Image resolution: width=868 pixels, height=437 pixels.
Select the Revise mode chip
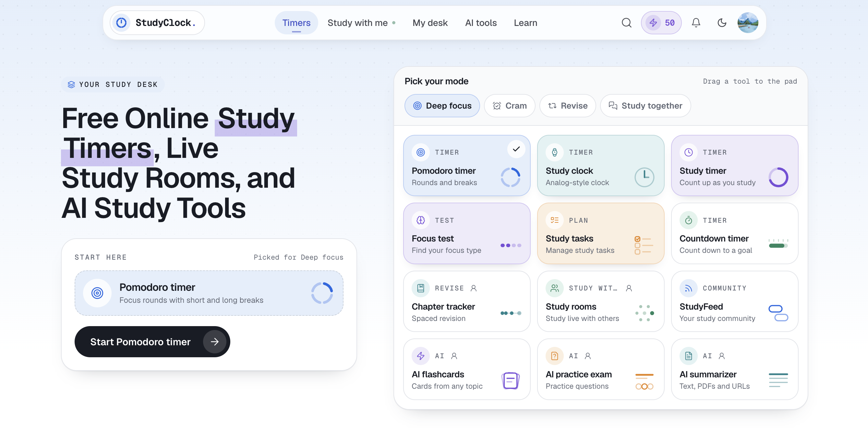pos(567,106)
